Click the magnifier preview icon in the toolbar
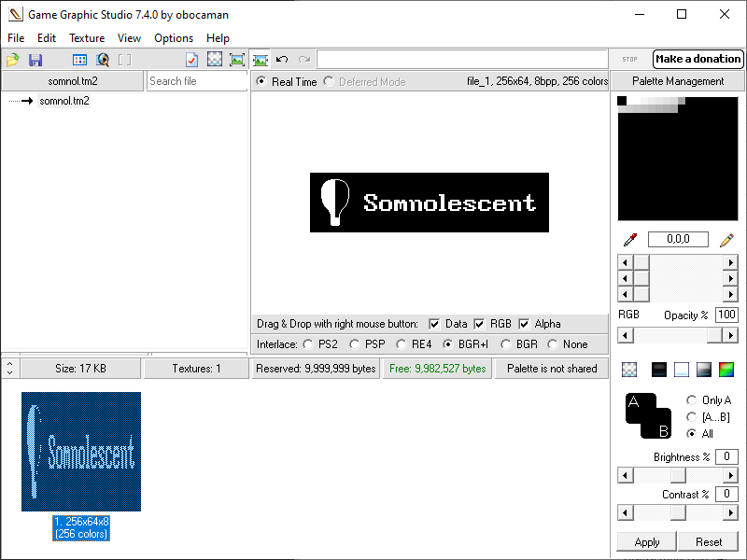 103,60
